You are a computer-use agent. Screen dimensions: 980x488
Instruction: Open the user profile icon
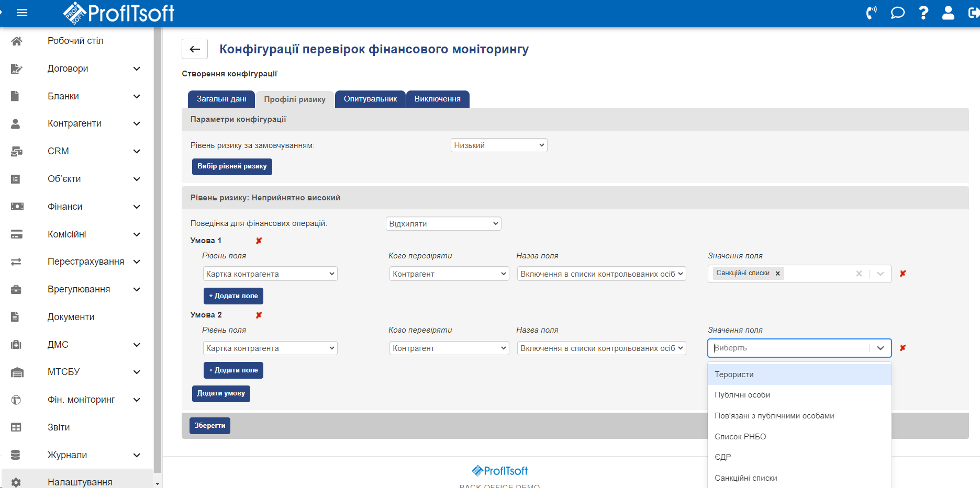coord(948,13)
